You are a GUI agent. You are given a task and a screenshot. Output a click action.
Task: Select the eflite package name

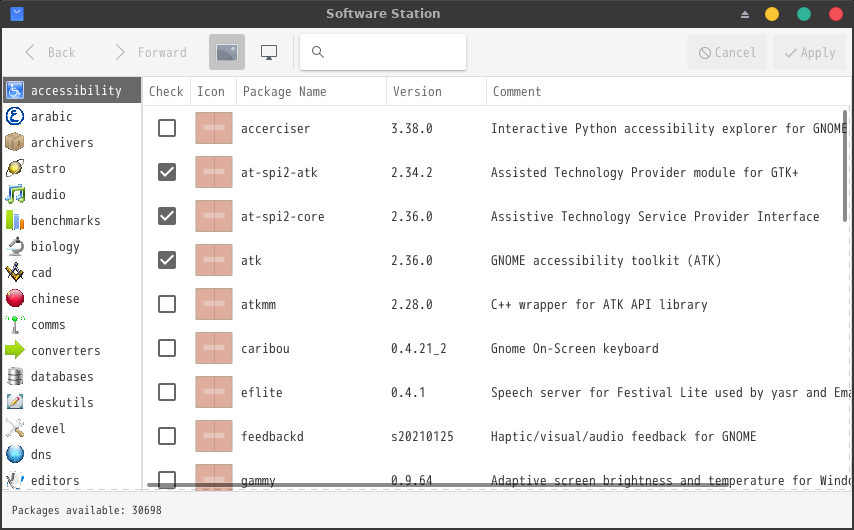[261, 392]
